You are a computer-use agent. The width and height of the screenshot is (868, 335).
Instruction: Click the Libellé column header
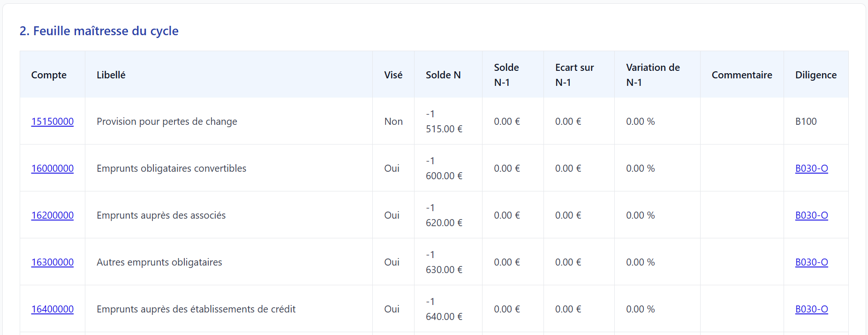(111, 75)
